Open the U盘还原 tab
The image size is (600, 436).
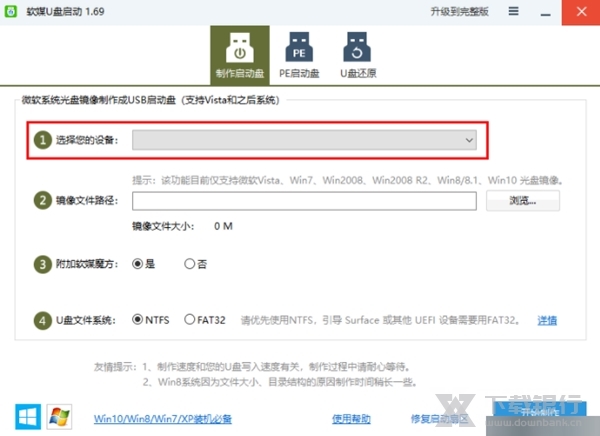coord(358,55)
